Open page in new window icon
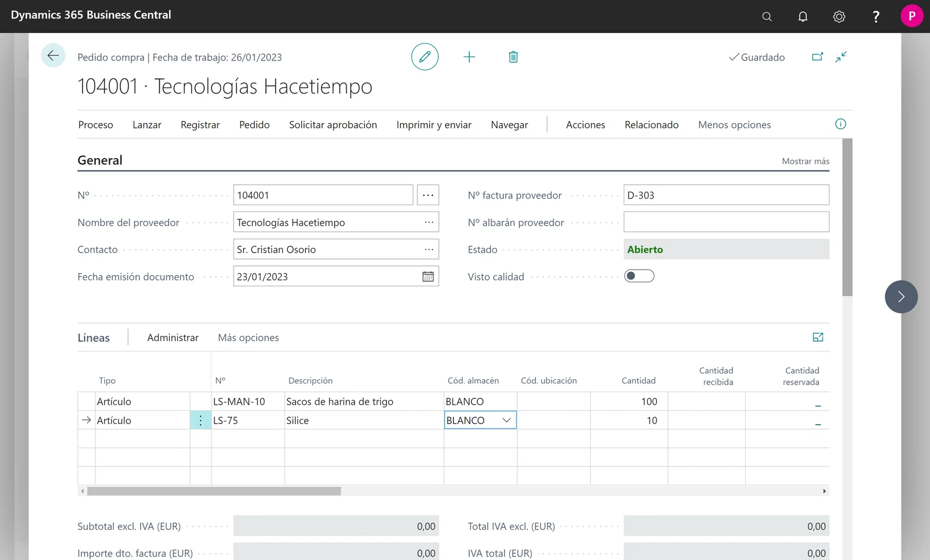The image size is (930, 560). click(x=817, y=57)
